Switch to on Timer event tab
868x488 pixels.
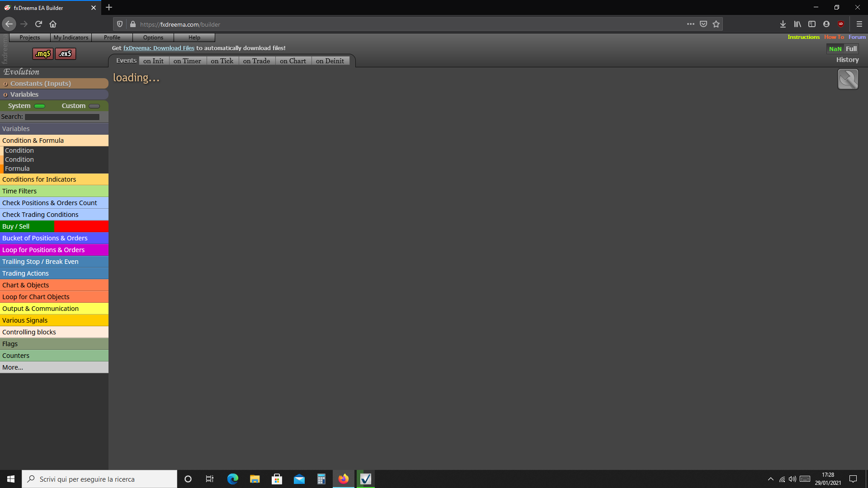187,61
